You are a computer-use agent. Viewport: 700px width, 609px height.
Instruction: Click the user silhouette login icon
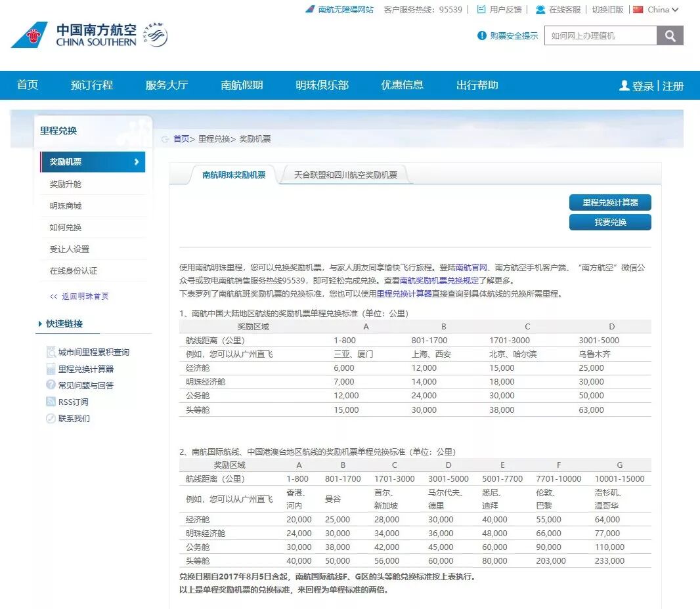pyautogui.click(x=624, y=85)
